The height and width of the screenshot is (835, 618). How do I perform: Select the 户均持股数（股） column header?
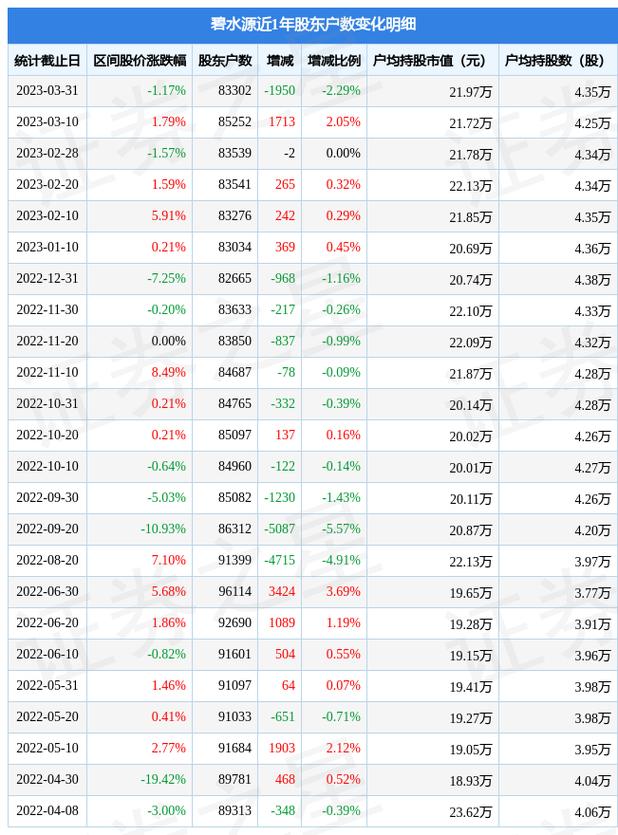(555, 61)
